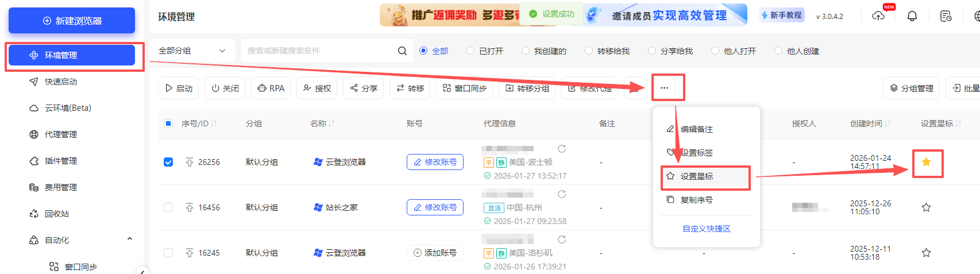Select the 我创建的 radio filter
The width and height of the screenshot is (980, 274).
point(544,51)
